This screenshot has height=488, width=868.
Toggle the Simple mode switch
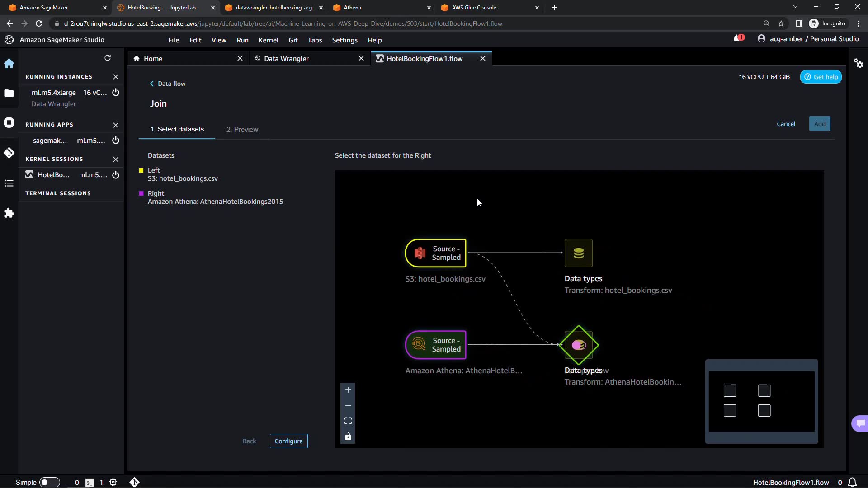pyautogui.click(x=49, y=482)
